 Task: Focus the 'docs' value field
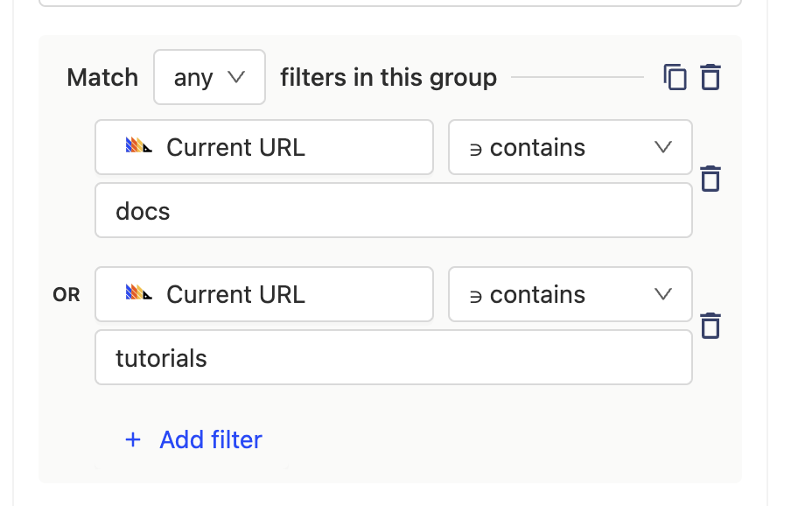tap(393, 211)
